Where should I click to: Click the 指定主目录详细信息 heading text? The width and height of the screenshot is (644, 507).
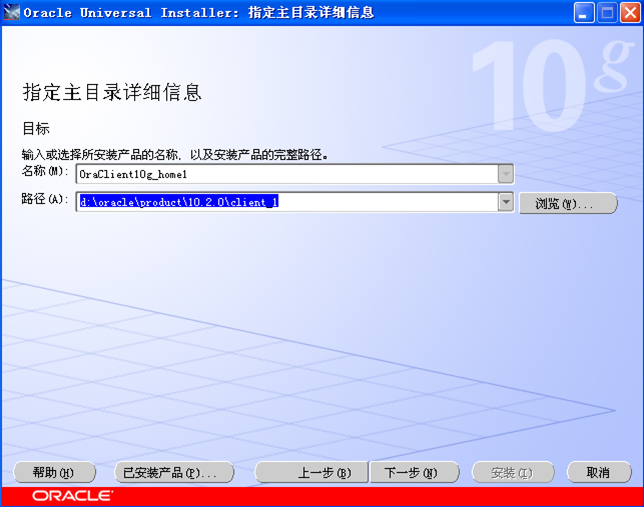pos(112,92)
